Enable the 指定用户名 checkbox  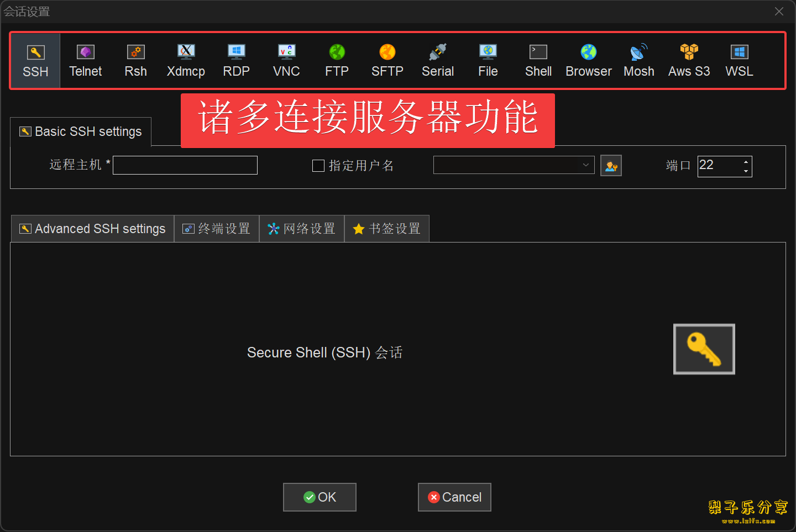[x=318, y=166]
